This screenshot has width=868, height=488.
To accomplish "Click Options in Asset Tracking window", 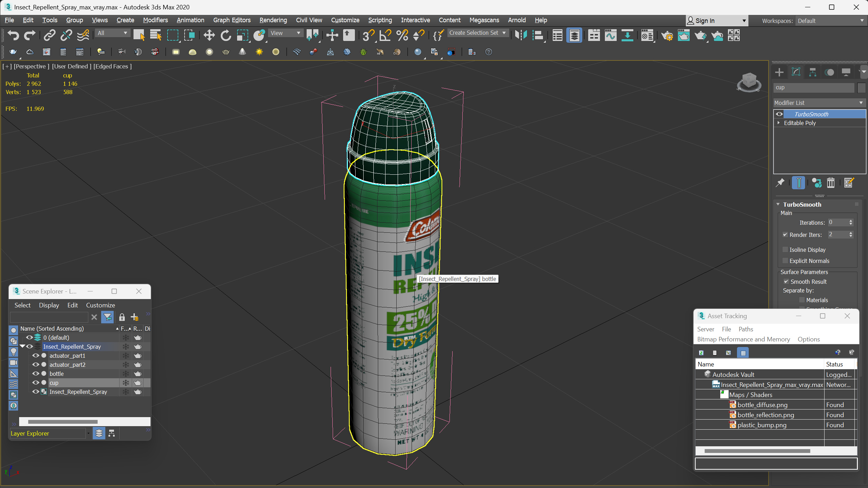I will coord(809,339).
